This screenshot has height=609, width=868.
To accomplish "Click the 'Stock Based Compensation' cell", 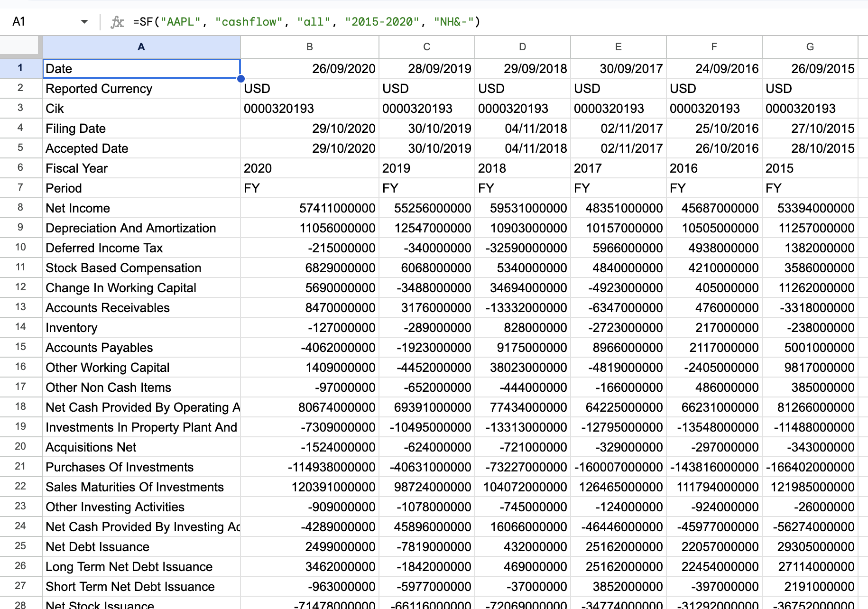I will coord(141,268).
